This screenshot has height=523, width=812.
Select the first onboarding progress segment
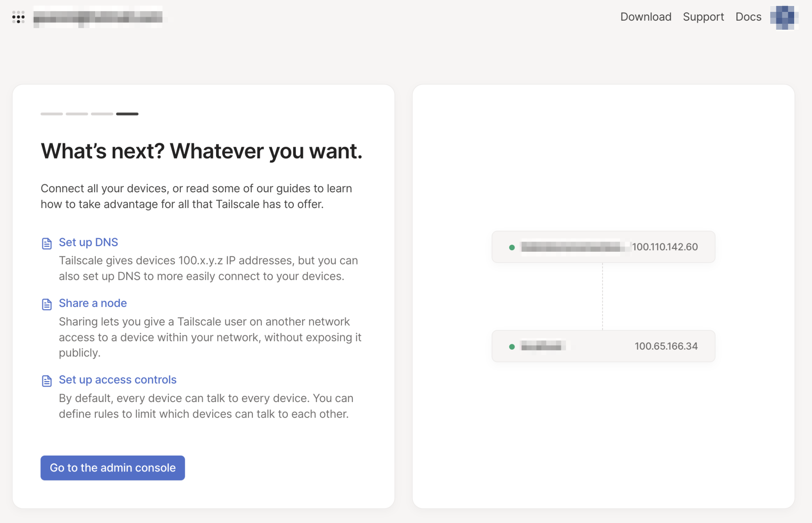point(51,113)
